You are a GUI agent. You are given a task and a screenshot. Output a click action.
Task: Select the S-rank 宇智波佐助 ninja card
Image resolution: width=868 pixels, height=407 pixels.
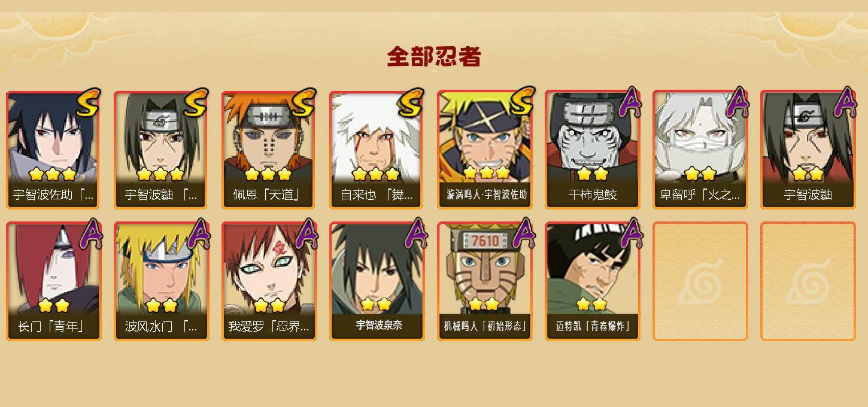point(53,150)
